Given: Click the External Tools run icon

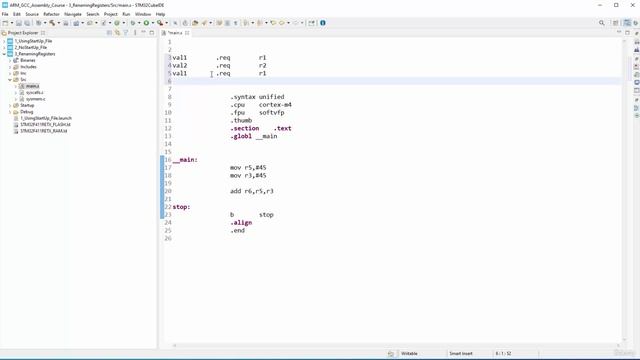Looking at the screenshot, I should click(x=160, y=23).
